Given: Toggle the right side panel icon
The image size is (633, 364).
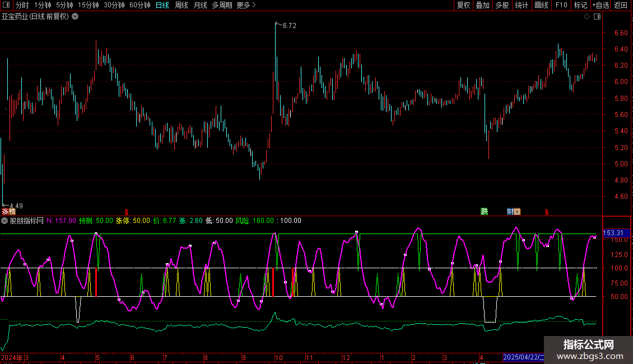Looking at the screenshot, I should 597,17.
